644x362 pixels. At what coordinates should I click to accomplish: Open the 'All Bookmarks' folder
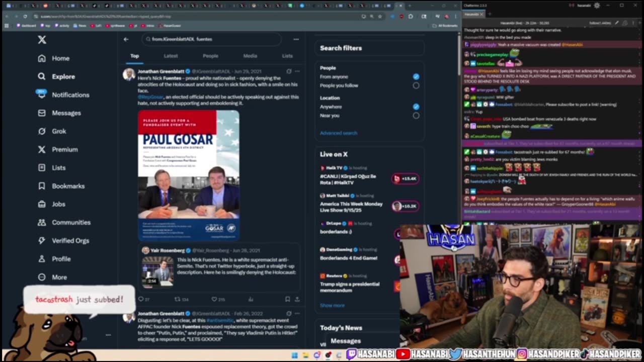[x=445, y=25]
